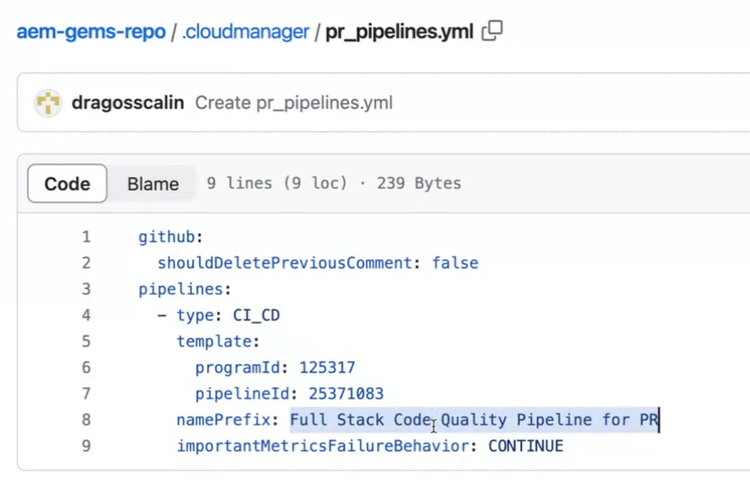The height and width of the screenshot is (495, 750).
Task: Open the "Create pr_pipelines.yml" commit message
Action: coord(294,103)
